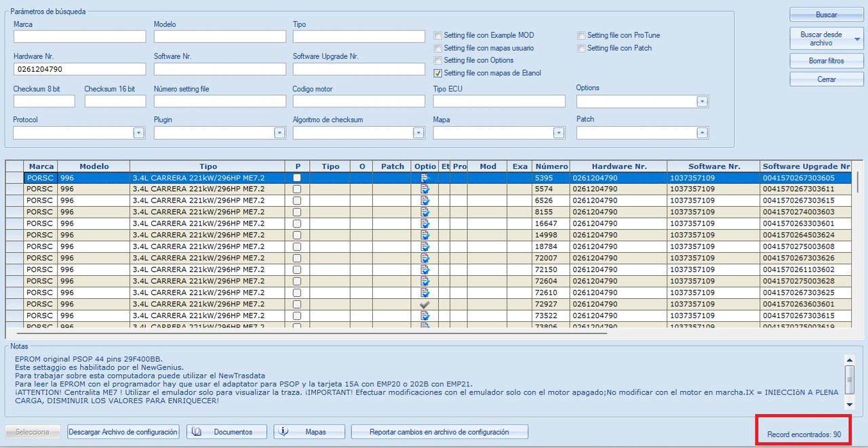The width and height of the screenshot is (868, 448).
Task: Sort by the Marca column header
Action: tap(41, 166)
